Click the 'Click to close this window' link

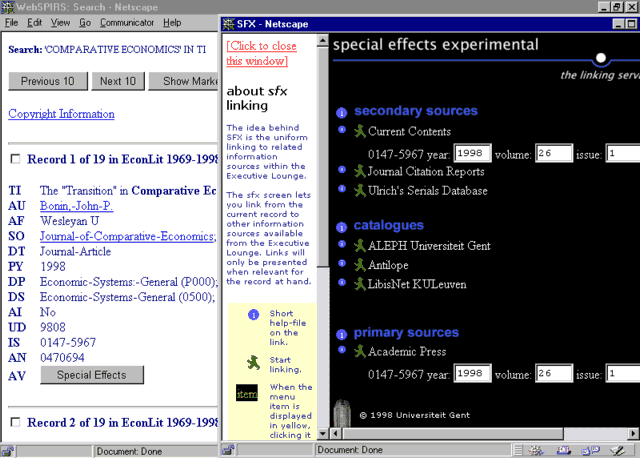(261, 53)
